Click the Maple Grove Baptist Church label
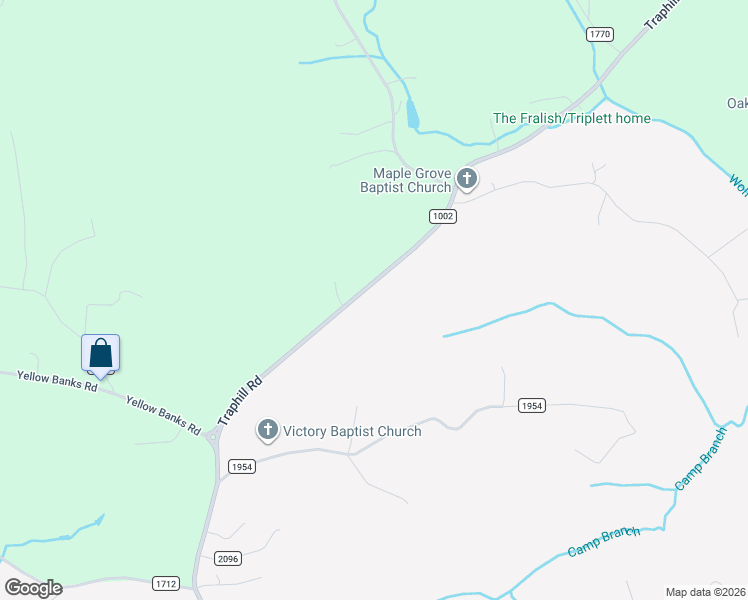 tap(405, 180)
